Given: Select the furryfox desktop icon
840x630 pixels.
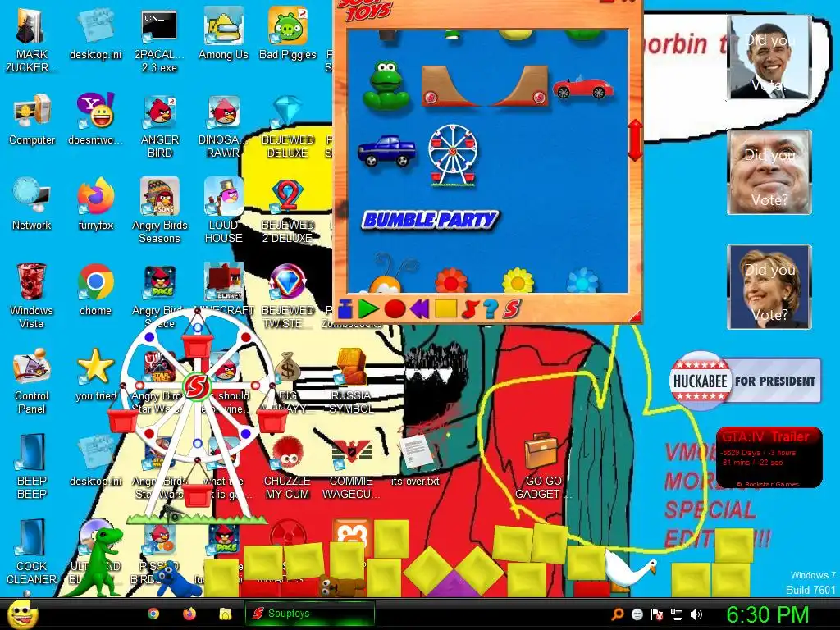Looking at the screenshot, I should click(95, 204).
